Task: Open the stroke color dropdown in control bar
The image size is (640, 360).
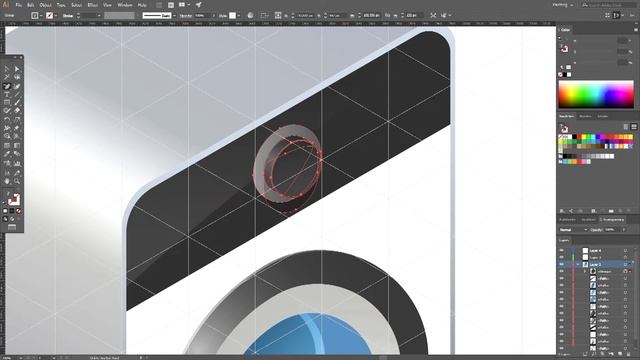Action: coord(56,16)
